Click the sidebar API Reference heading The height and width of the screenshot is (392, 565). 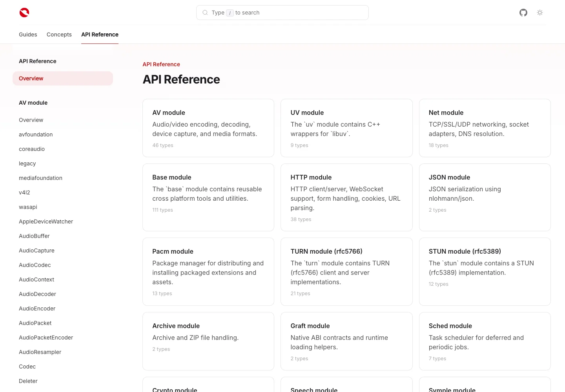tap(38, 61)
